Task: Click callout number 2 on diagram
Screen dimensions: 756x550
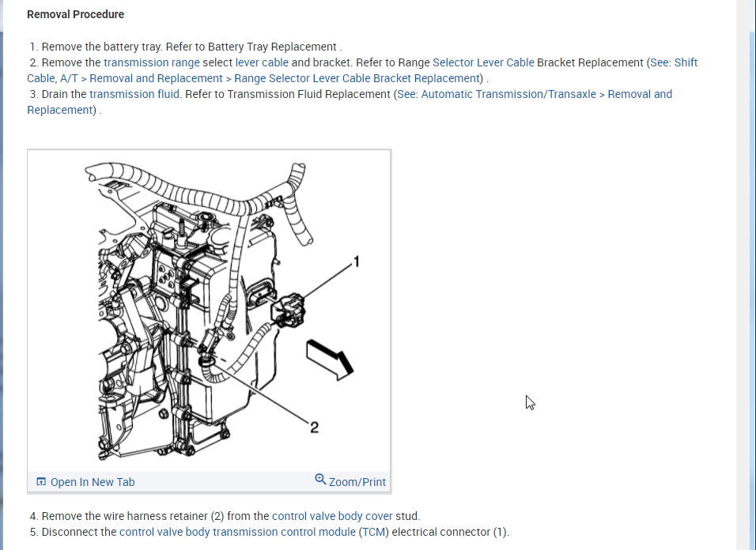Action: 315,428
